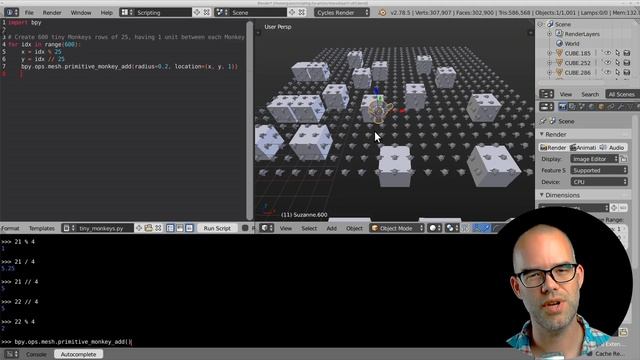
Task: Click the screen layout browse icon beside Scripting
Action: tap(127, 12)
